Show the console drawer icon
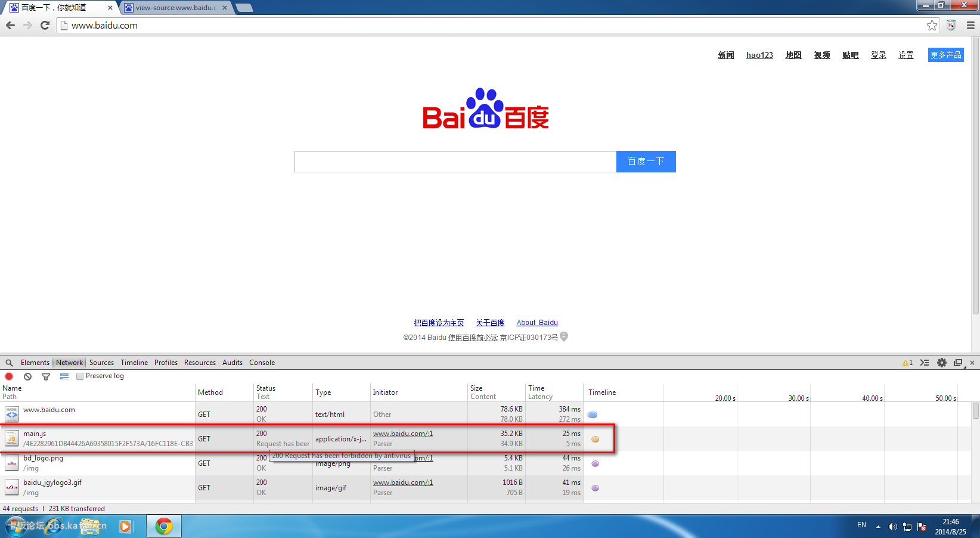980x538 pixels. 925,363
